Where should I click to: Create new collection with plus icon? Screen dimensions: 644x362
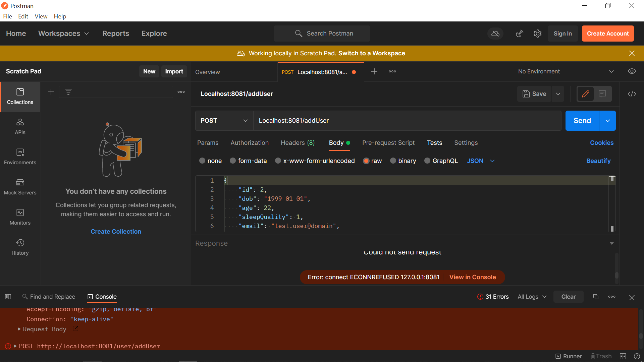click(51, 92)
